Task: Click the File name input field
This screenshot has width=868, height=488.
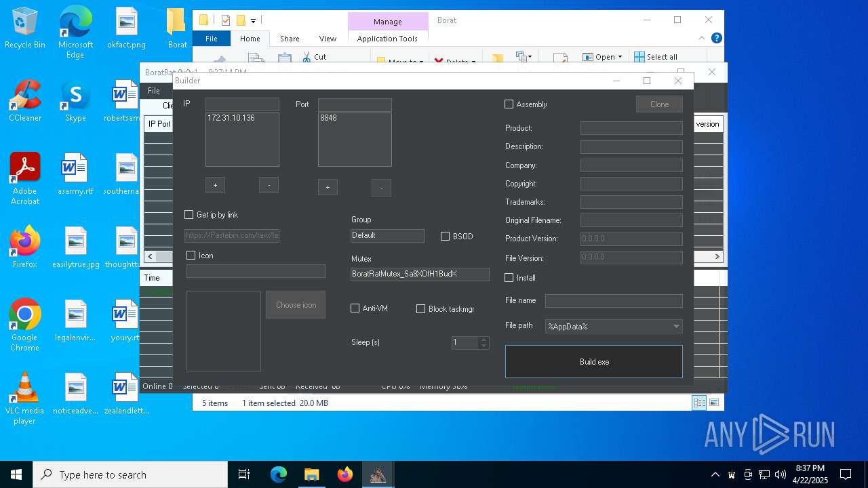Action: coord(614,301)
